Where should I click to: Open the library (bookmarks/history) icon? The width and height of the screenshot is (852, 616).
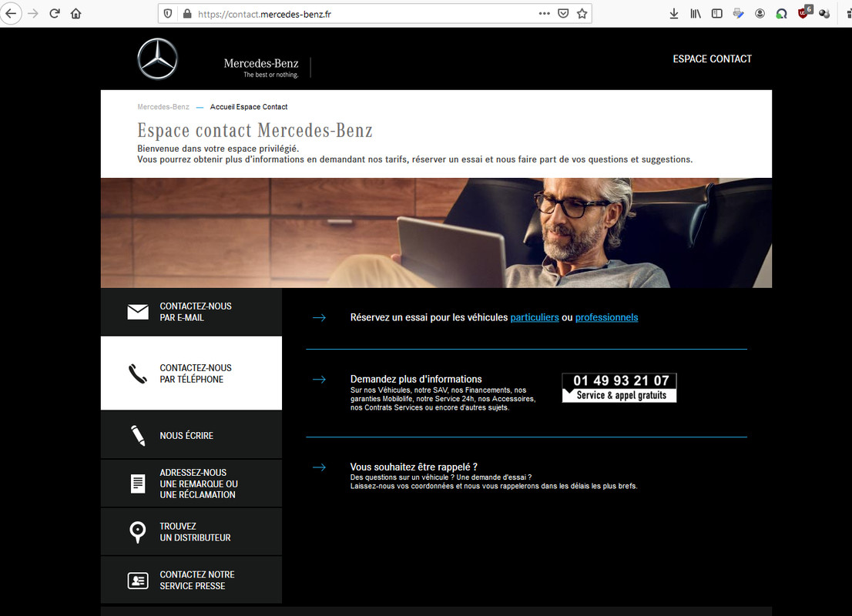point(696,14)
